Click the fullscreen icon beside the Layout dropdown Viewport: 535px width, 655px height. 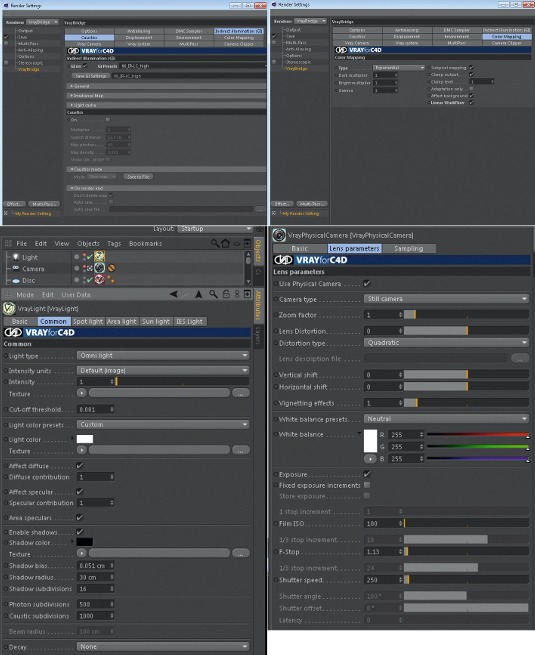[260, 229]
